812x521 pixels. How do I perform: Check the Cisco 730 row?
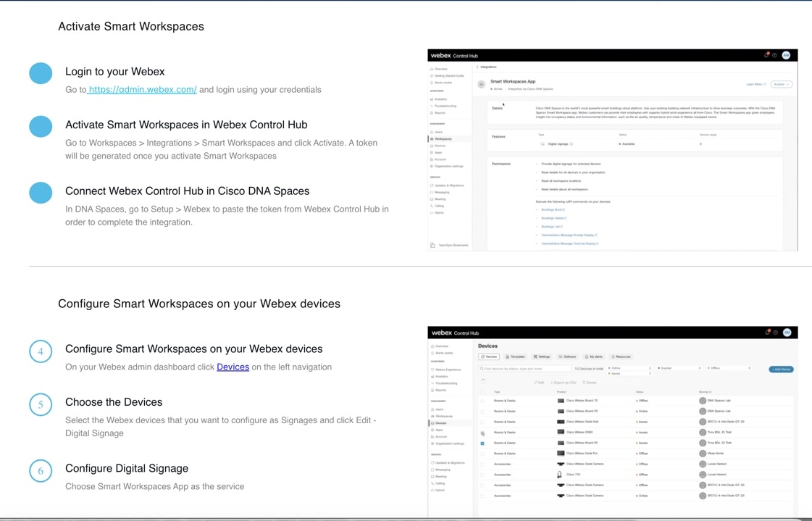point(482,475)
